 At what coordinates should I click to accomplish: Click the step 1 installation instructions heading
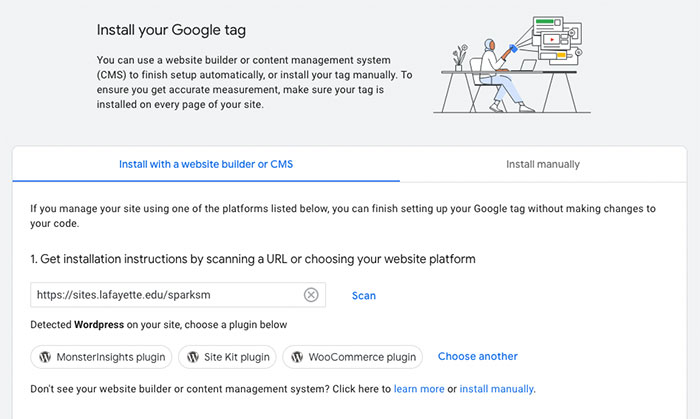coord(253,259)
